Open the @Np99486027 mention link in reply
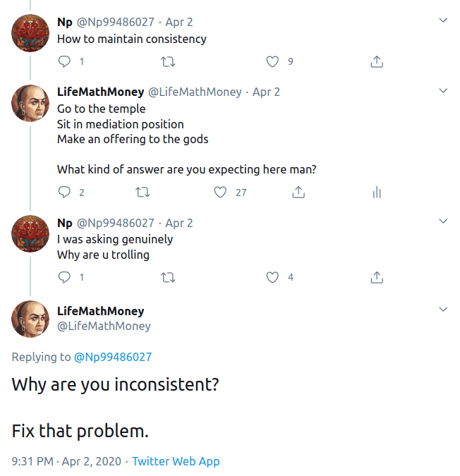 click(x=112, y=357)
